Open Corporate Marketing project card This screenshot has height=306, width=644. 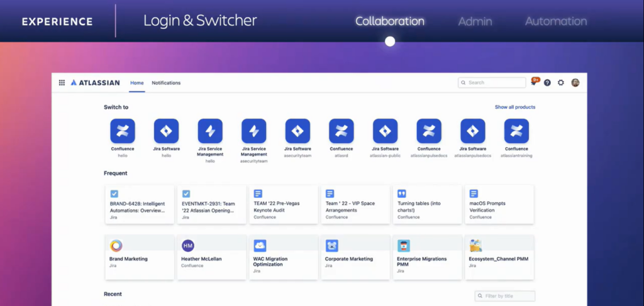point(355,257)
